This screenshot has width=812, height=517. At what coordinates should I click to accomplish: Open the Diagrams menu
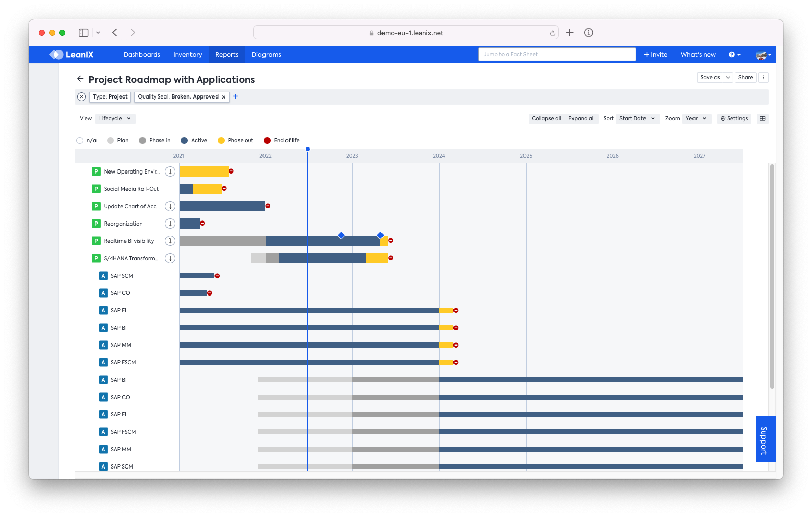click(x=267, y=55)
